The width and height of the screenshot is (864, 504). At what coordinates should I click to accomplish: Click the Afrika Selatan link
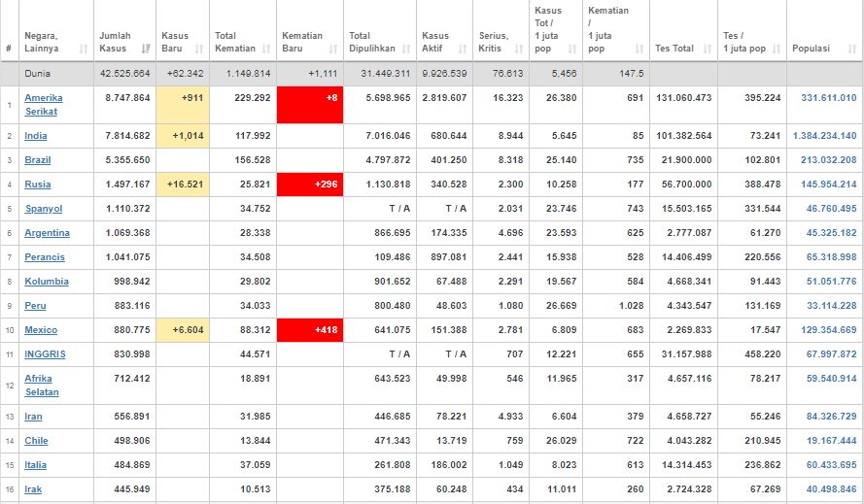(x=42, y=385)
